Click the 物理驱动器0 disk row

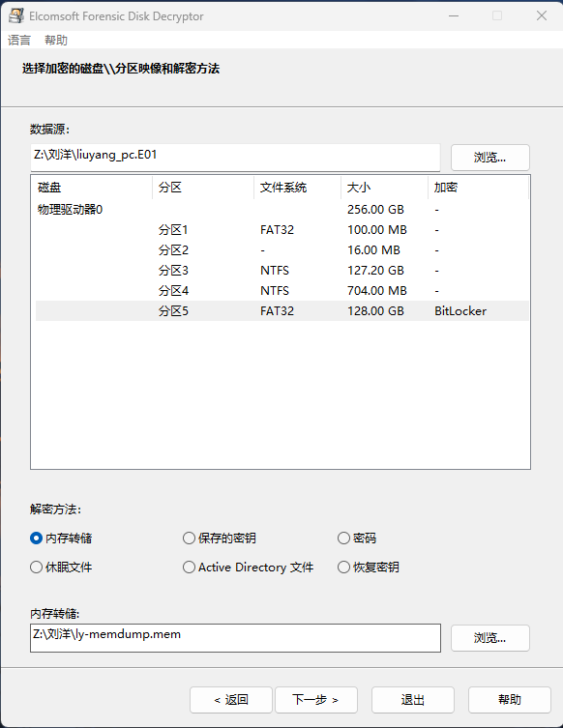281,210
